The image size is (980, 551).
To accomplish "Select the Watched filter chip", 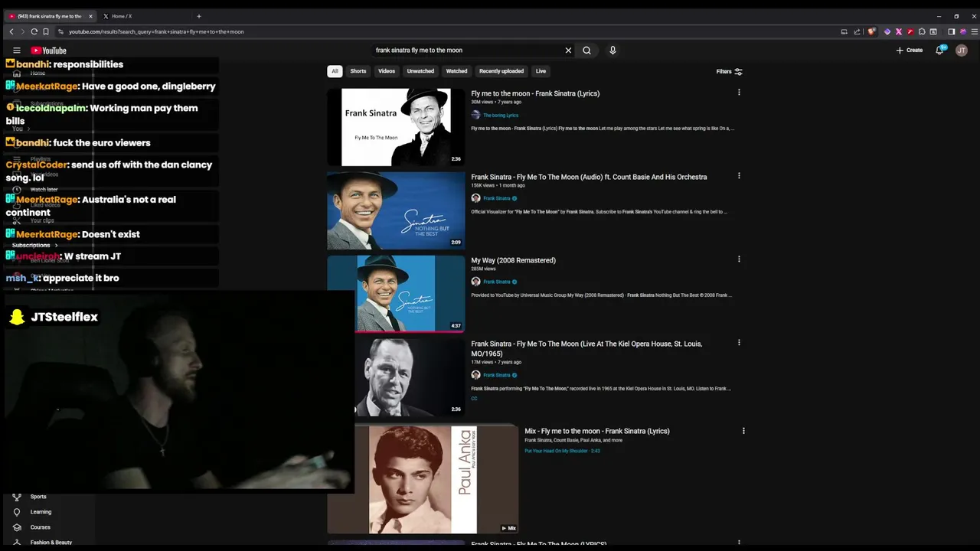I will (456, 71).
